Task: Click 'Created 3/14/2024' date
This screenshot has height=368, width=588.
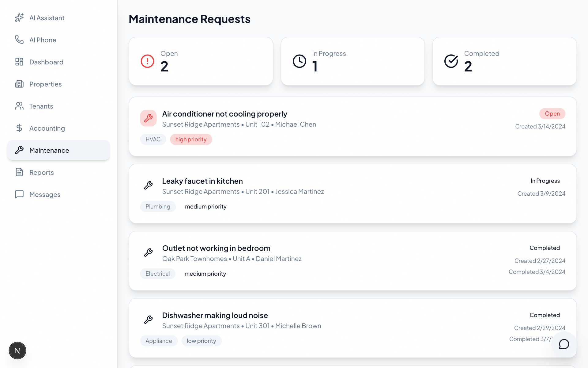Action: pyautogui.click(x=540, y=127)
